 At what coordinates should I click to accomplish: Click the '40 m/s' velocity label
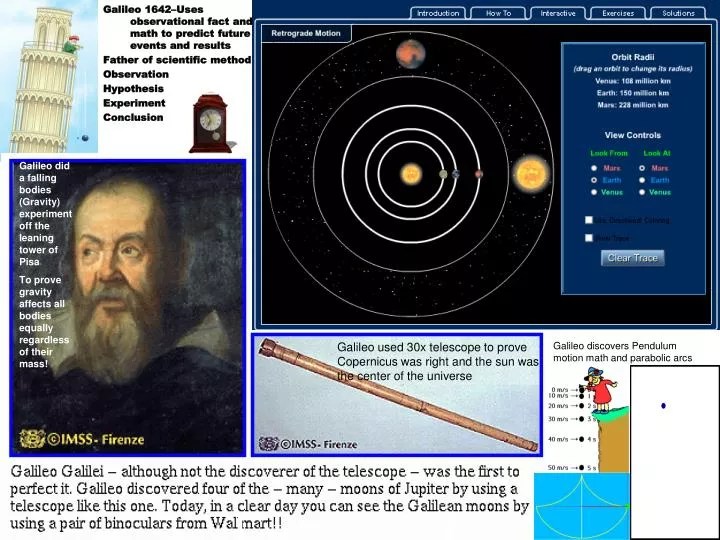pos(557,439)
